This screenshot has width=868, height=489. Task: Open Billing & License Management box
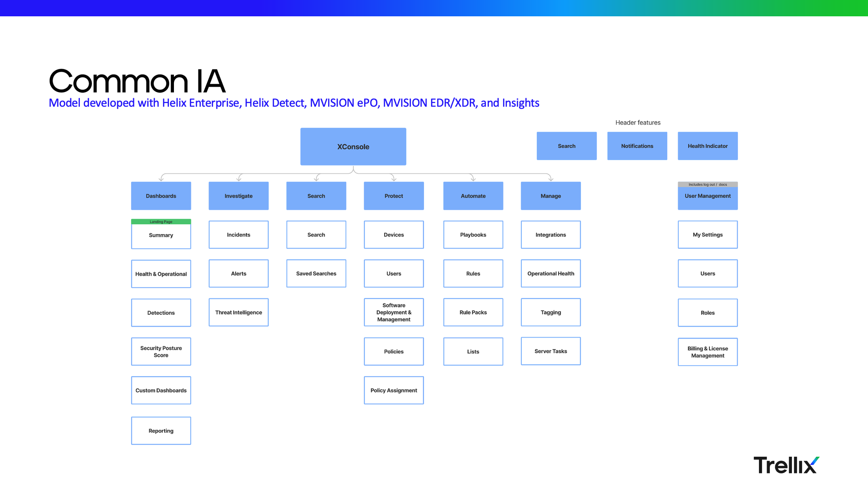coord(707,352)
